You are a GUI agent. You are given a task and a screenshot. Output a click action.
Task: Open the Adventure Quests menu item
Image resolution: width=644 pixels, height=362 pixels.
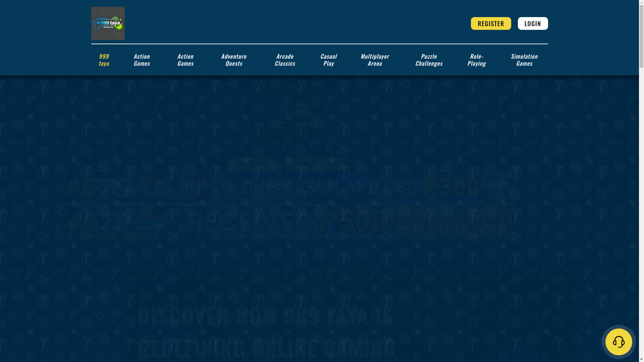pyautogui.click(x=234, y=60)
